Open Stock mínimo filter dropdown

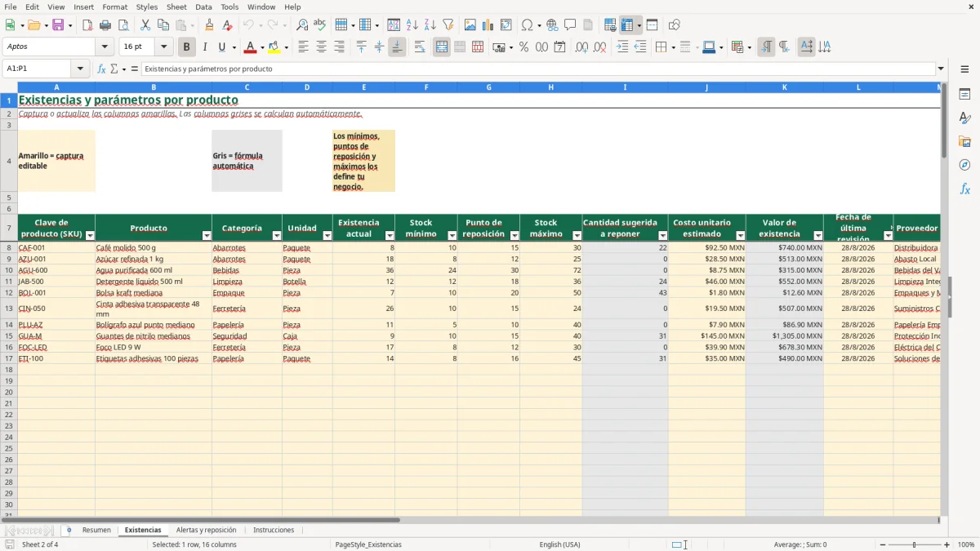coord(452,235)
